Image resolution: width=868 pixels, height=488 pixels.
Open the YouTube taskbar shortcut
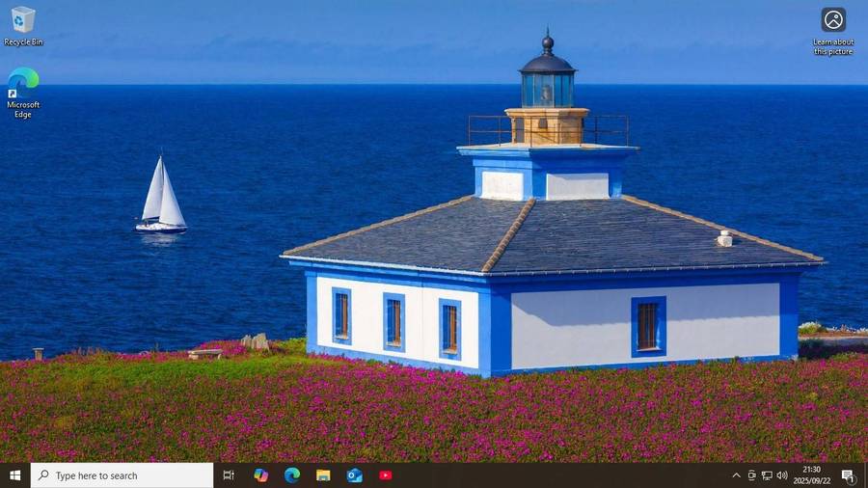(386, 475)
